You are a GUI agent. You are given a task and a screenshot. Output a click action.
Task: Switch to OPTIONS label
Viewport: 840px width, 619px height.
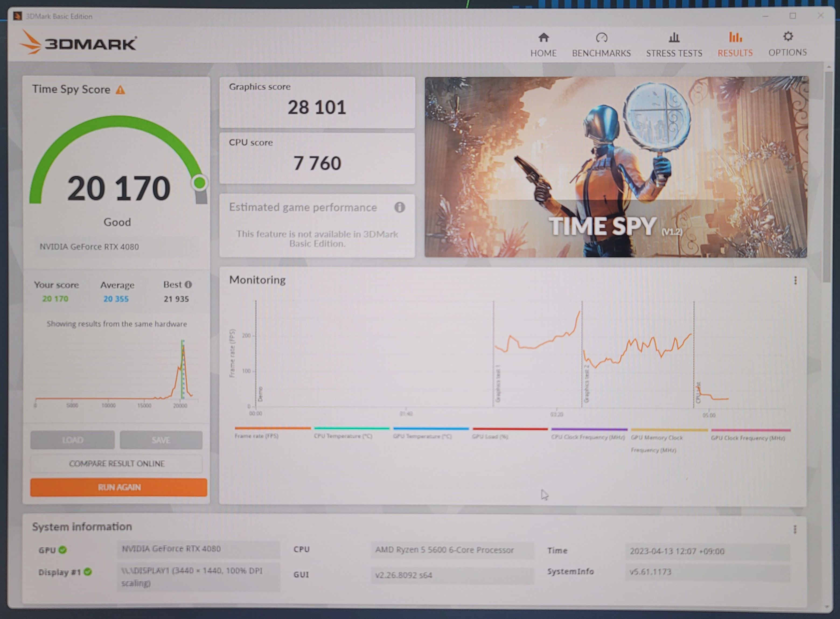[x=787, y=53]
